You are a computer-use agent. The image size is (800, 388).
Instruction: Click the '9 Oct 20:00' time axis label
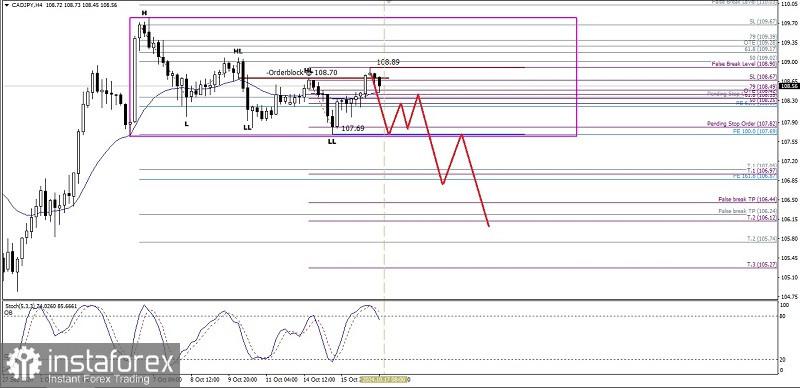pos(242,380)
